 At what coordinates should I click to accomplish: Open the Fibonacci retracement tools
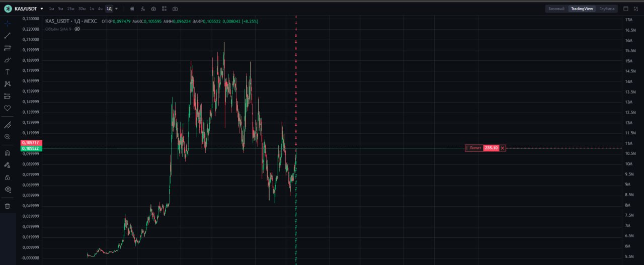click(7, 48)
